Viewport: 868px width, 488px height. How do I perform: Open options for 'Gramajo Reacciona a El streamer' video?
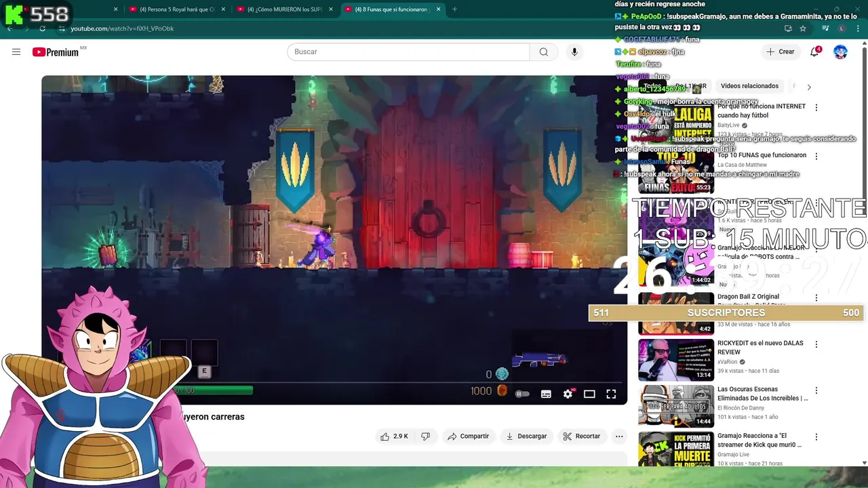[816, 437]
